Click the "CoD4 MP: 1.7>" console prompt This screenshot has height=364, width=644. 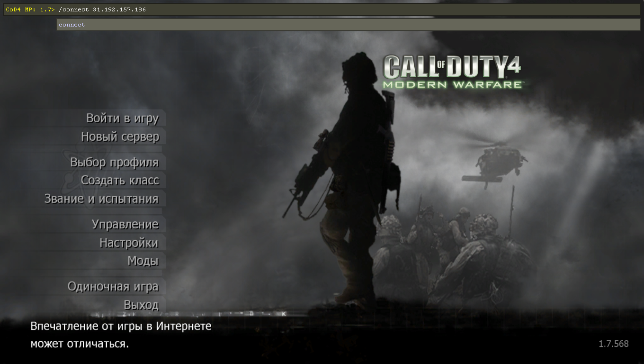click(x=30, y=9)
